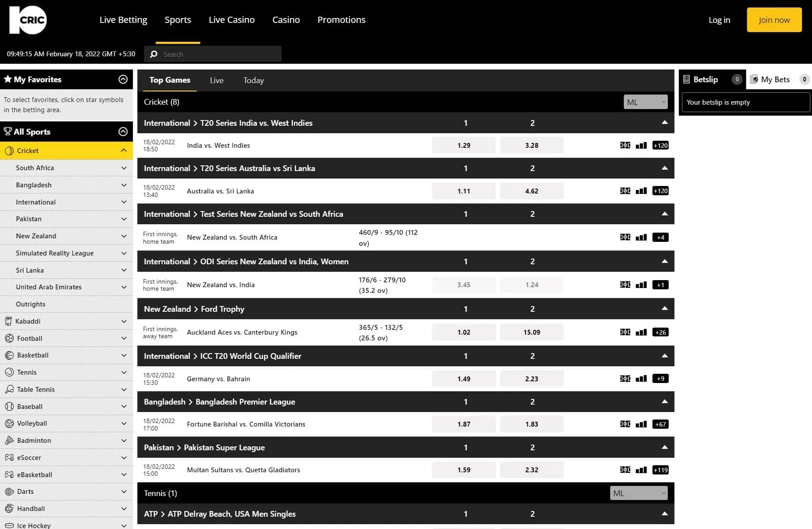Collapse the My Favorites panel

(123, 79)
